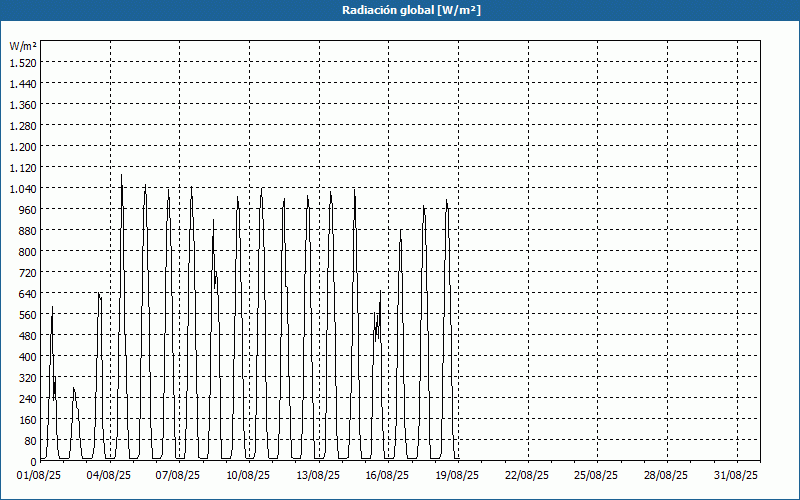Click the 1.360 y-axis value
The image size is (800, 500).
23,105
